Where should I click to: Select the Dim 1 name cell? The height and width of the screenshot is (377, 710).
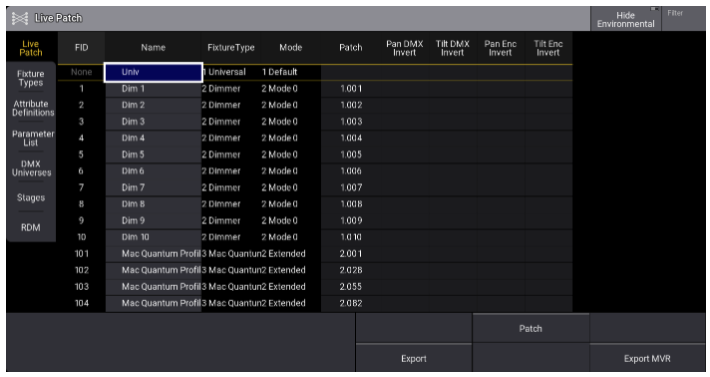point(154,89)
